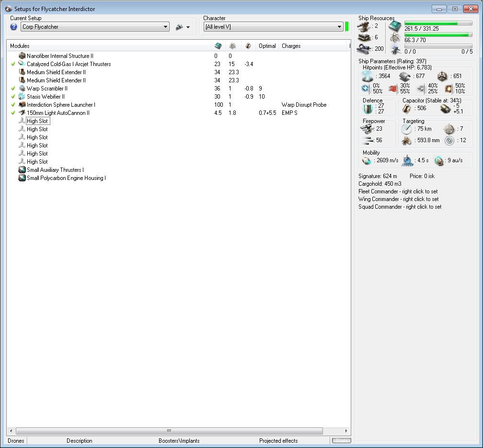
Task: Click the shield hitpoints icon showing 3564
Action: (x=367, y=76)
